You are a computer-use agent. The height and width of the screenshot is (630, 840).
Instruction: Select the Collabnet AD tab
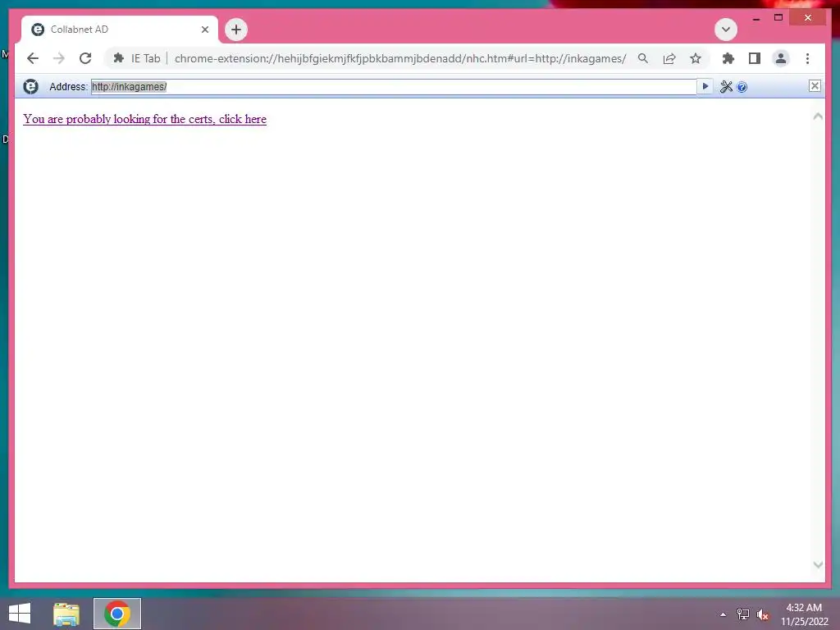119,30
